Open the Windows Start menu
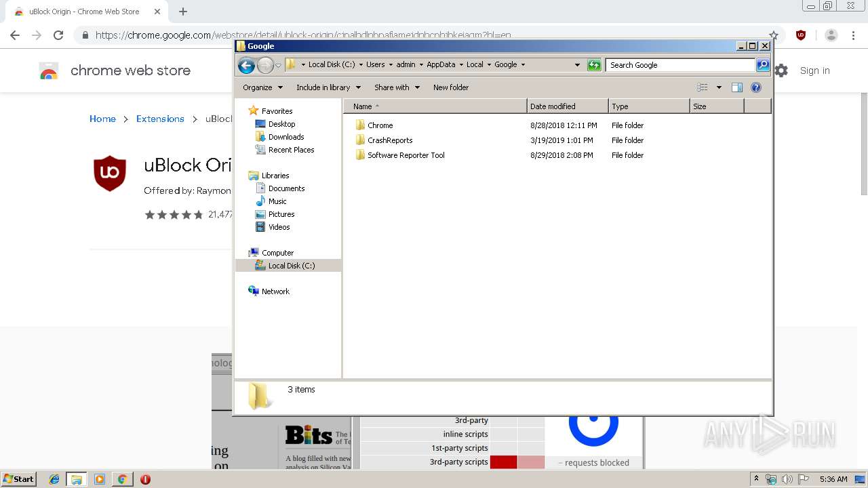Image resolution: width=868 pixels, height=488 pixels. click(18, 479)
